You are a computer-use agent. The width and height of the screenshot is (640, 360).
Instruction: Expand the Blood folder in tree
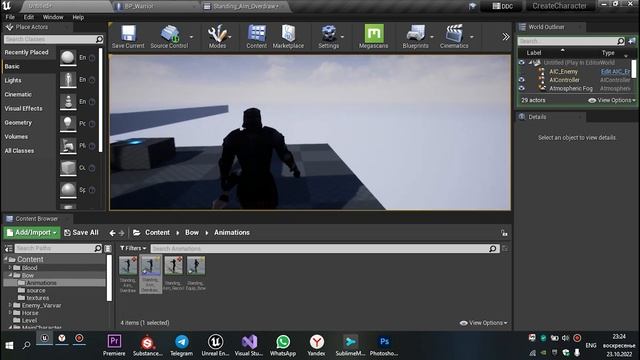[x=10, y=268]
